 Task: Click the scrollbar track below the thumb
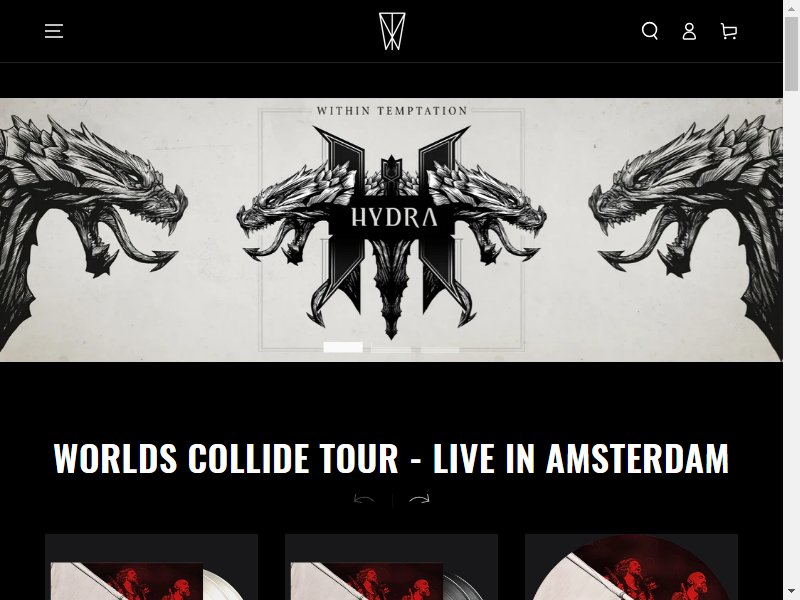[x=791, y=337]
